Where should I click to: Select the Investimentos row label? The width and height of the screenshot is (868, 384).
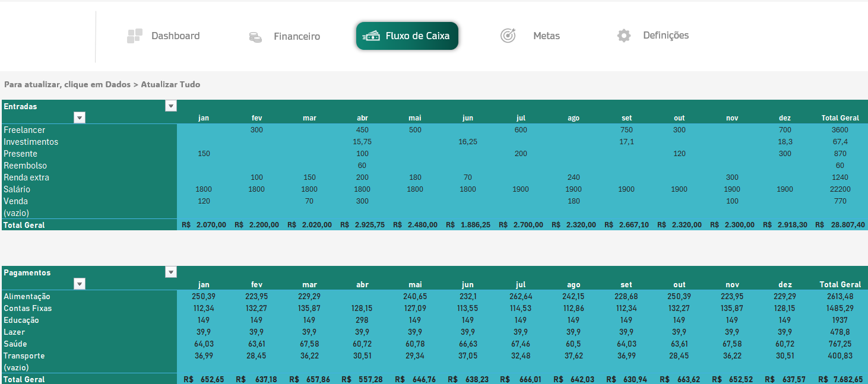(31, 142)
